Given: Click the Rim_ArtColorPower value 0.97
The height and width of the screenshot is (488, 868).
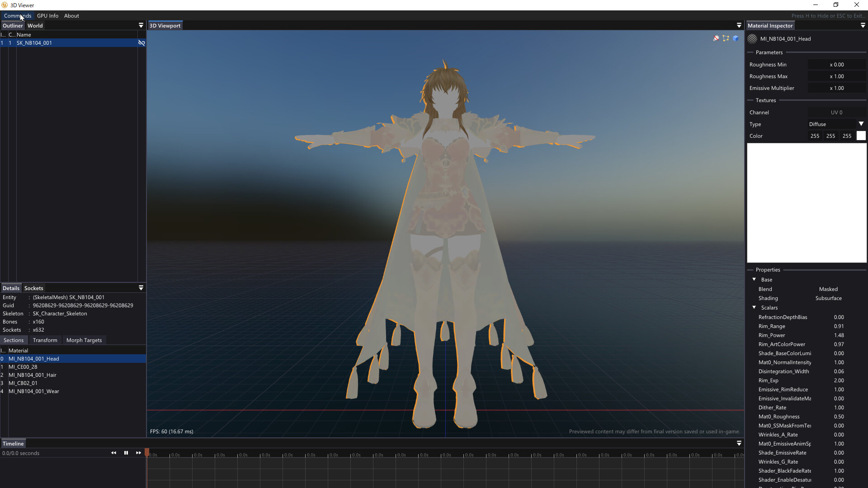Looking at the screenshot, I should pyautogui.click(x=839, y=344).
